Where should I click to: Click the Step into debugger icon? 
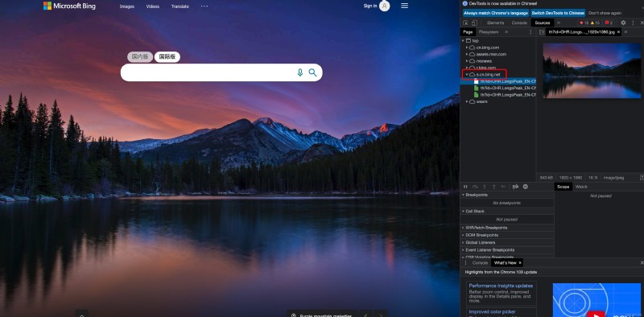(x=485, y=187)
